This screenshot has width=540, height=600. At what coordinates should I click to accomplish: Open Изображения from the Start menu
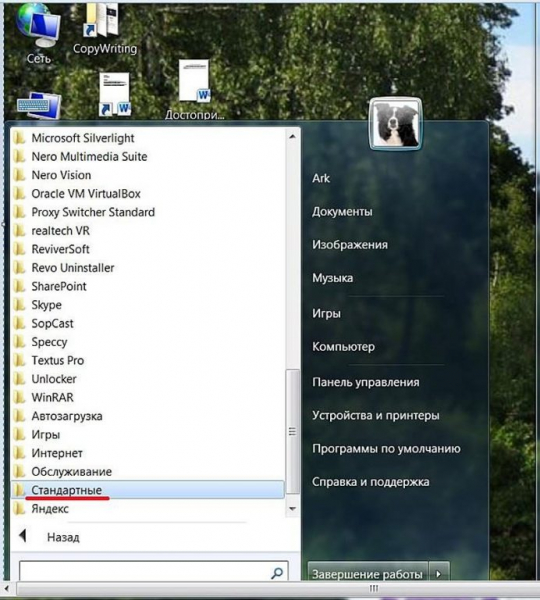pyautogui.click(x=350, y=245)
